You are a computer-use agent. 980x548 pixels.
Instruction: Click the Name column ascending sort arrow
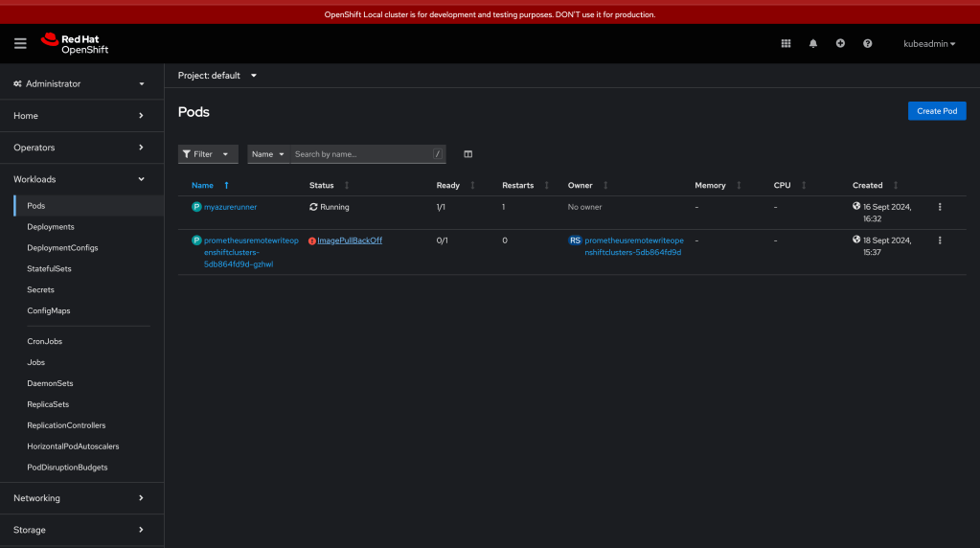226,186
